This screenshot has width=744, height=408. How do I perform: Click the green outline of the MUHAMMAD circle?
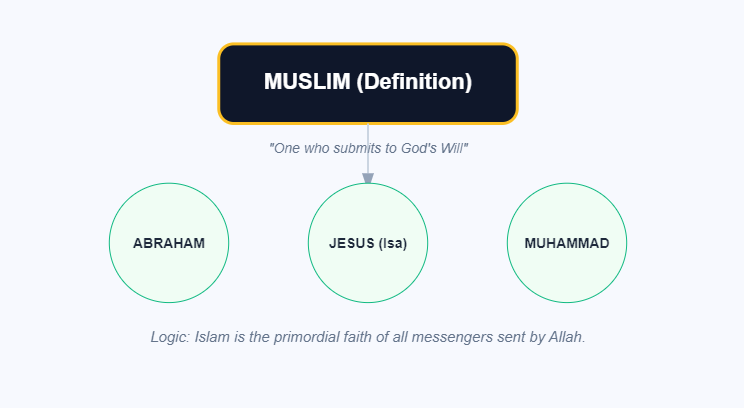coord(627,243)
